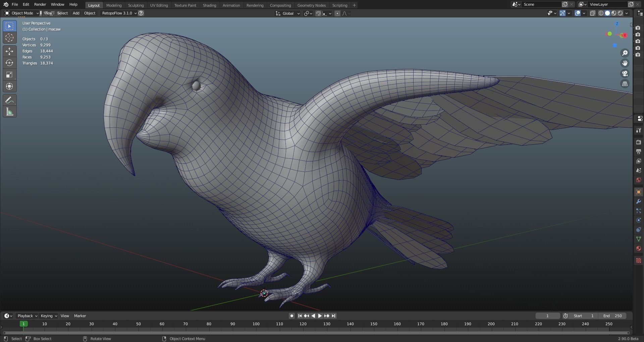Switch to material preview shading
Image resolution: width=644 pixels, height=342 pixels.
(614, 13)
